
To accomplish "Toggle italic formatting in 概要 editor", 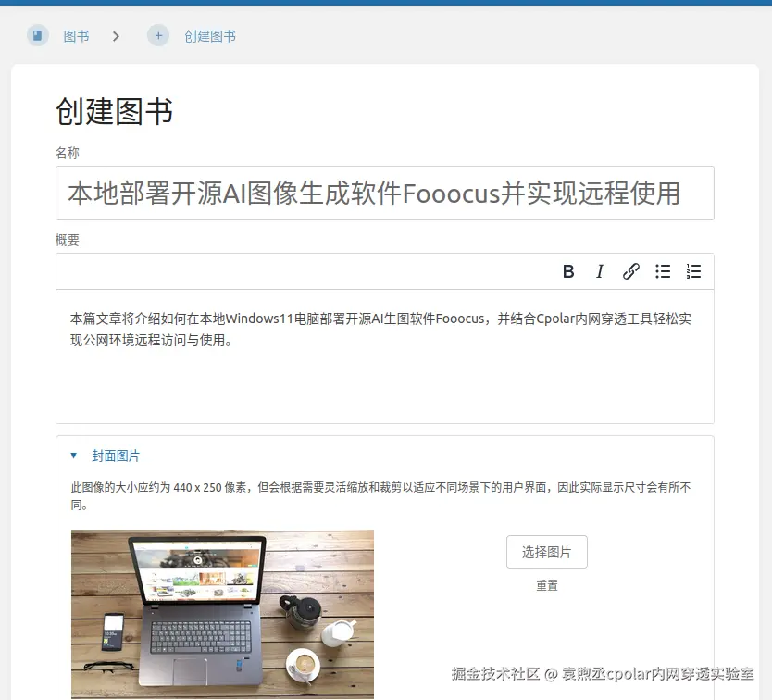I will click(599, 271).
